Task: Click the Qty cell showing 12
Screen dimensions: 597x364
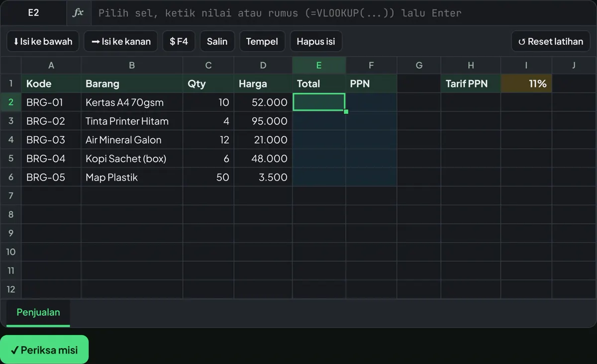Action: click(208, 140)
